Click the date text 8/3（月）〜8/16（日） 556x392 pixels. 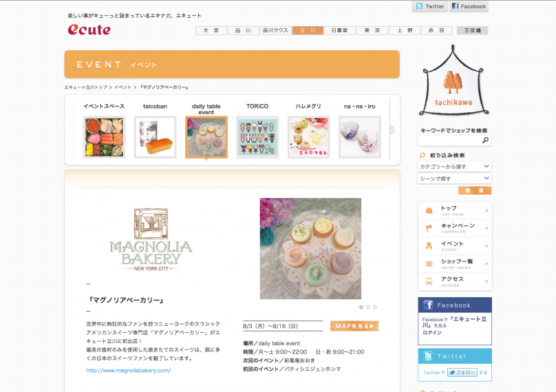tap(270, 326)
